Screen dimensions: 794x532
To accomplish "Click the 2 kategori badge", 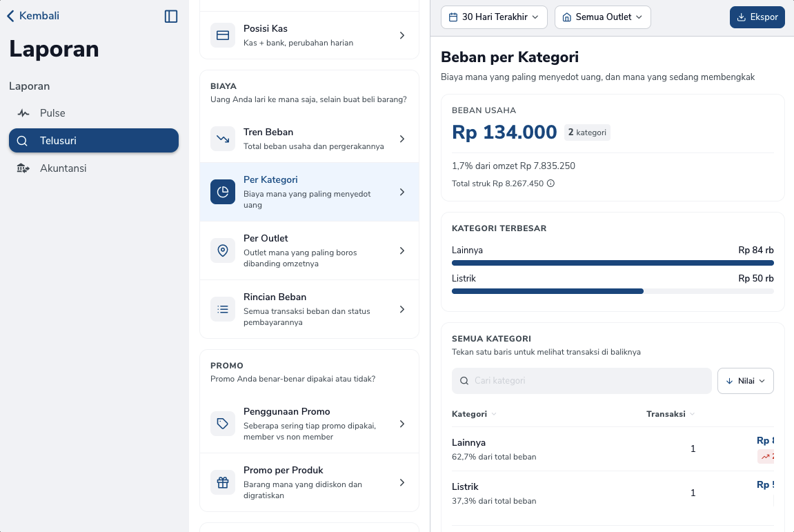I will tap(588, 132).
